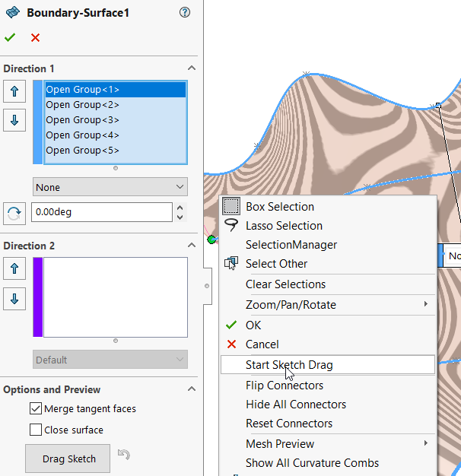The width and height of the screenshot is (461, 476).
Task: Toggle Merge tangent faces checkbox
Action: [x=36, y=408]
